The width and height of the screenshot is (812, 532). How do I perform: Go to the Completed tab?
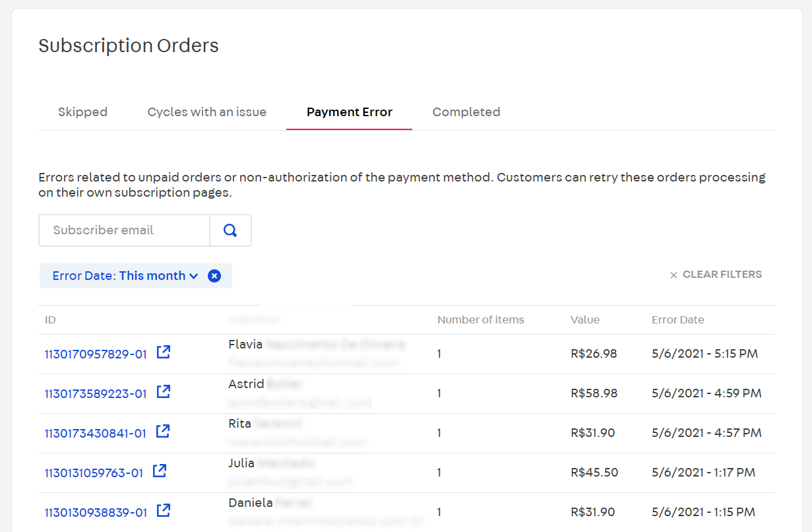pyautogui.click(x=466, y=112)
